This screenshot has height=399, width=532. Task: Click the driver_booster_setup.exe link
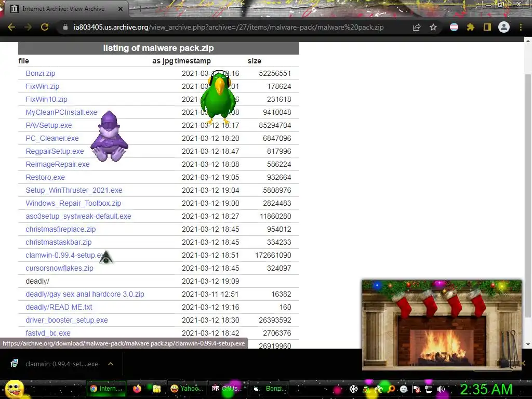coord(67,320)
